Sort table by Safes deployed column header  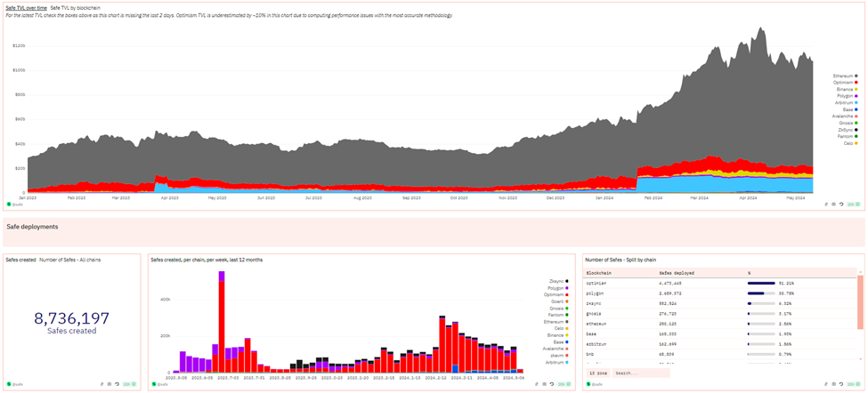[x=677, y=273]
